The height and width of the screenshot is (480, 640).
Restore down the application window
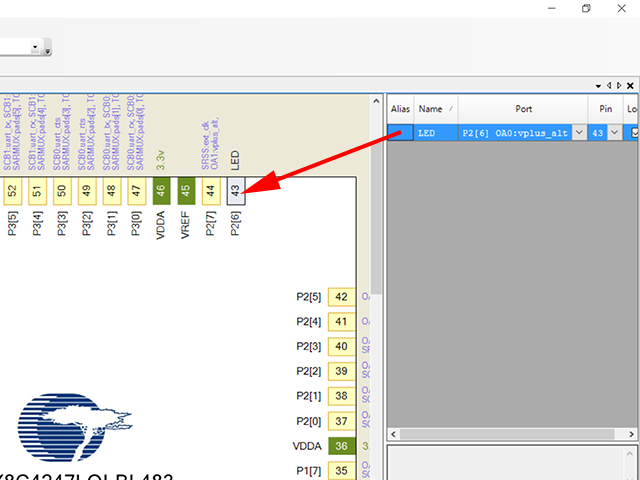coord(586,8)
